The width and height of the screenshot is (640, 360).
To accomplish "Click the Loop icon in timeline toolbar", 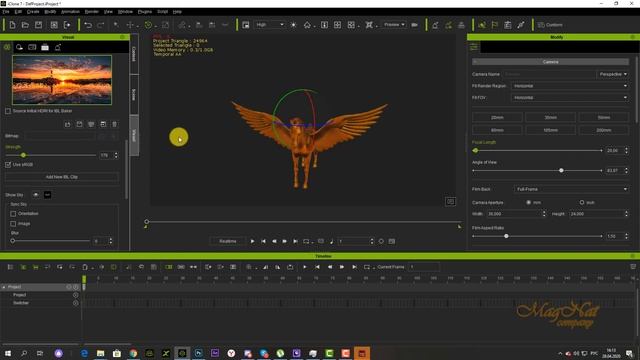I will (367, 267).
